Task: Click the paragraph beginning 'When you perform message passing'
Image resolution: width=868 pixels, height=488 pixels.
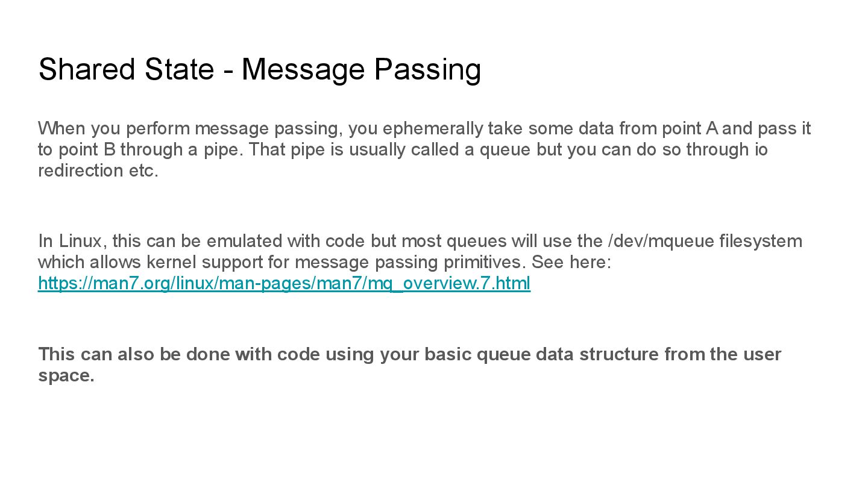Action: tap(424, 149)
